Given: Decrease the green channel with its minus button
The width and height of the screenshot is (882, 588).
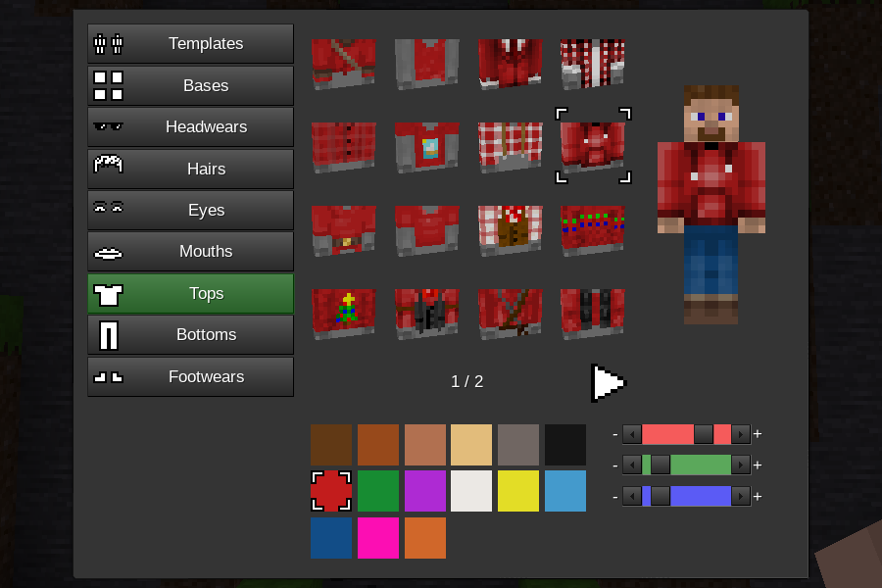Looking at the screenshot, I should pyautogui.click(x=614, y=465).
